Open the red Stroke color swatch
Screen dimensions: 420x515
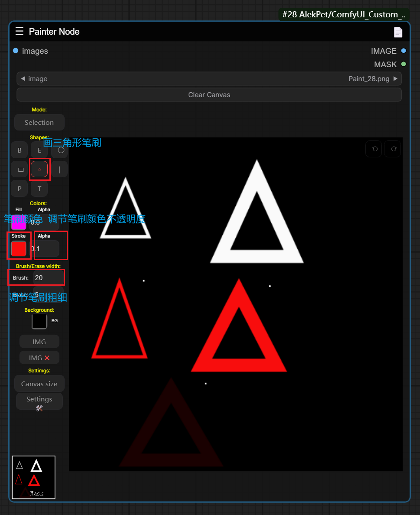(19, 248)
